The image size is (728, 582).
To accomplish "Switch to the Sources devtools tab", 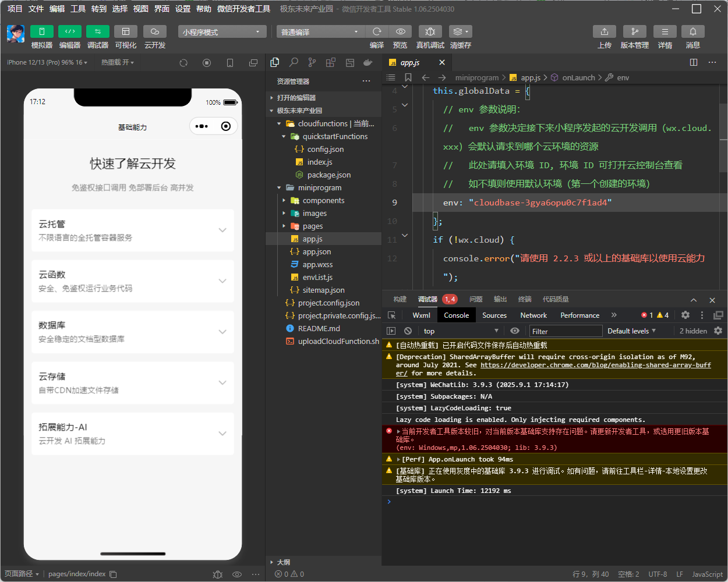I will click(494, 315).
